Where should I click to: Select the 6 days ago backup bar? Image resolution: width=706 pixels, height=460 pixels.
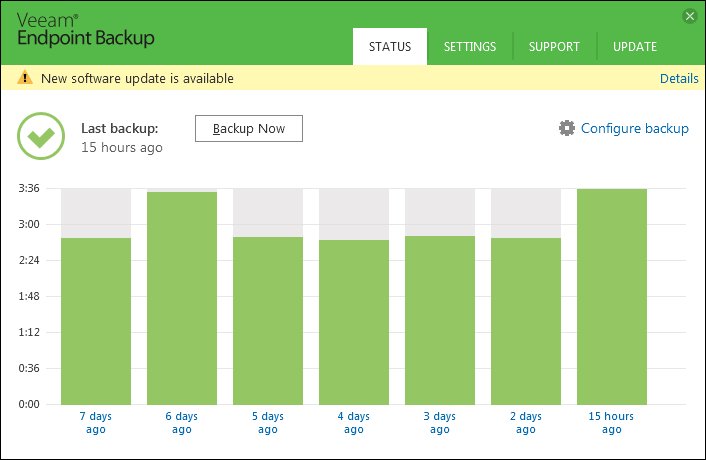(182, 298)
